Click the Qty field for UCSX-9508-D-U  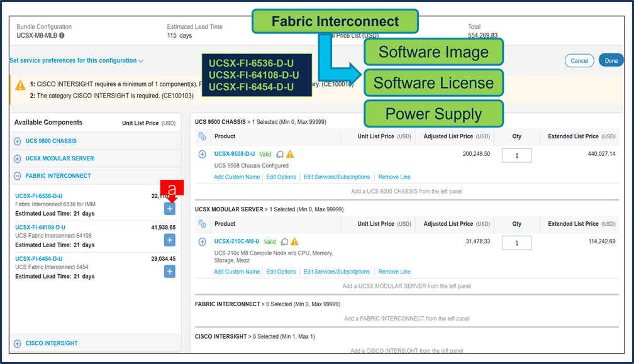tap(517, 155)
